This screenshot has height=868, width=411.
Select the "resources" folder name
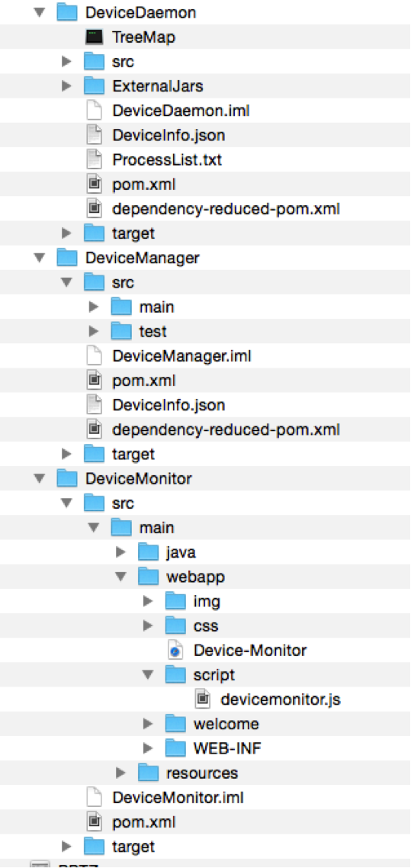click(202, 772)
